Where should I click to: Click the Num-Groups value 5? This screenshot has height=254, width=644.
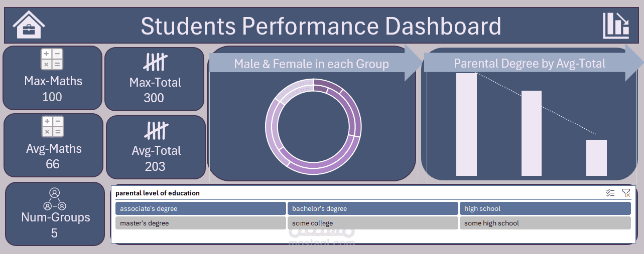54,233
